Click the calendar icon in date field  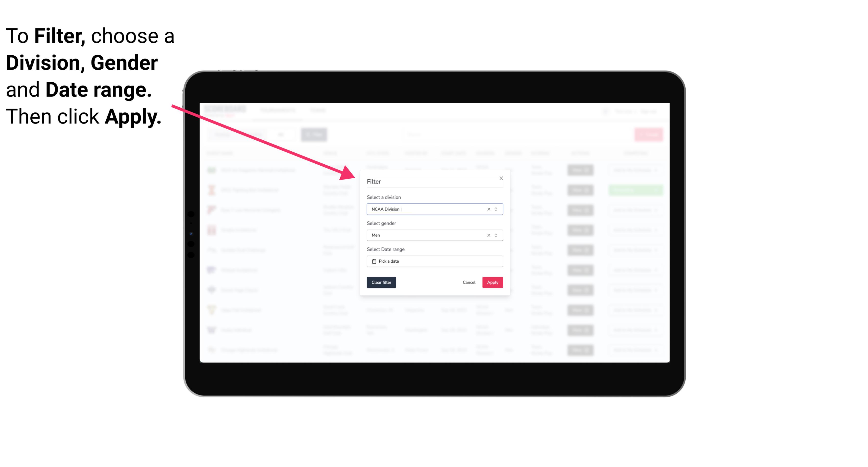pos(373,261)
